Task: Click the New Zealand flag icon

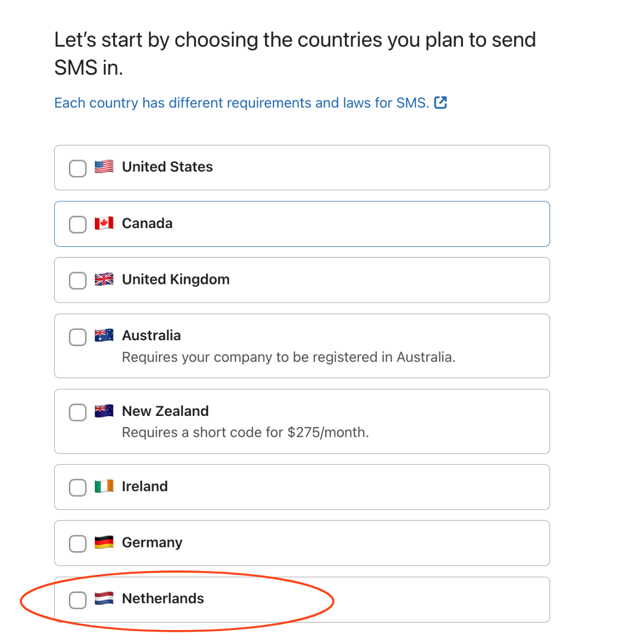Action: 104,411
